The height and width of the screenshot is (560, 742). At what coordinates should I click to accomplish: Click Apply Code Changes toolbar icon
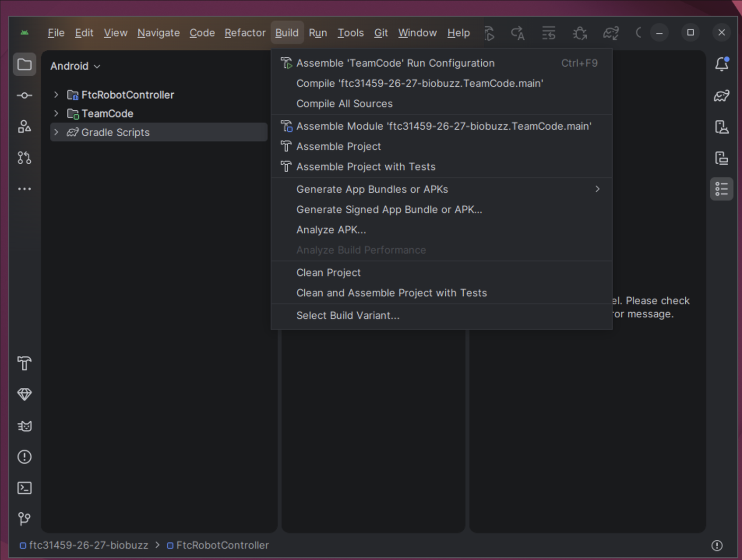(518, 33)
